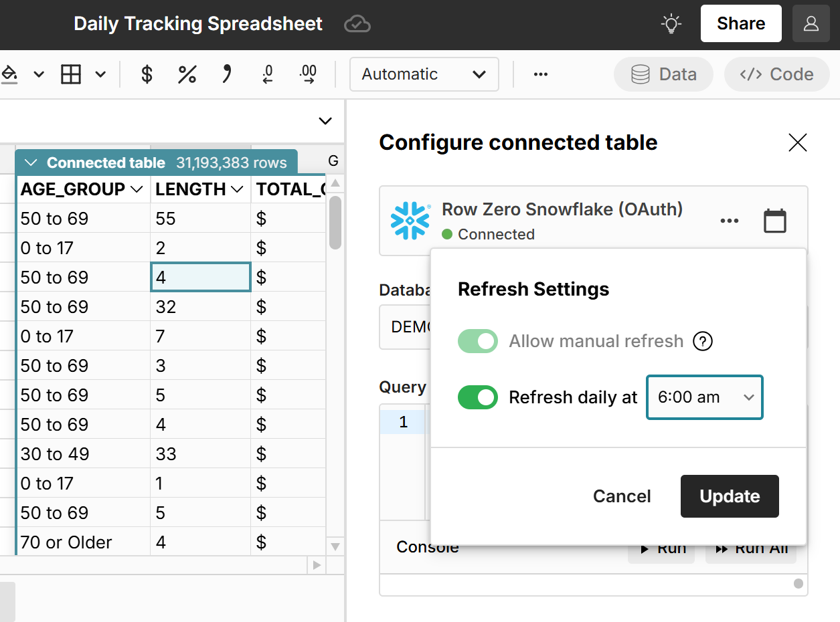Click the manual refresh help question mark
Viewport: 840px width, 622px height.
click(703, 341)
